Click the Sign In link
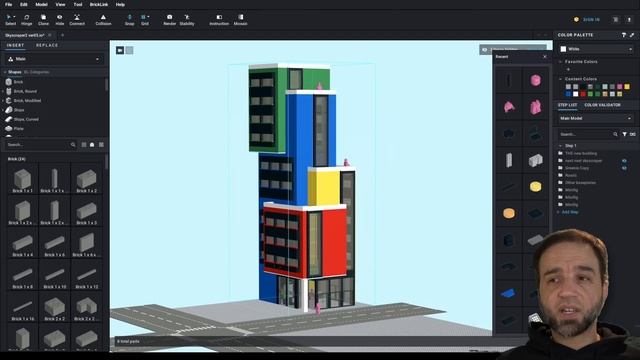Screen dimensions: 640x360 [591, 20]
